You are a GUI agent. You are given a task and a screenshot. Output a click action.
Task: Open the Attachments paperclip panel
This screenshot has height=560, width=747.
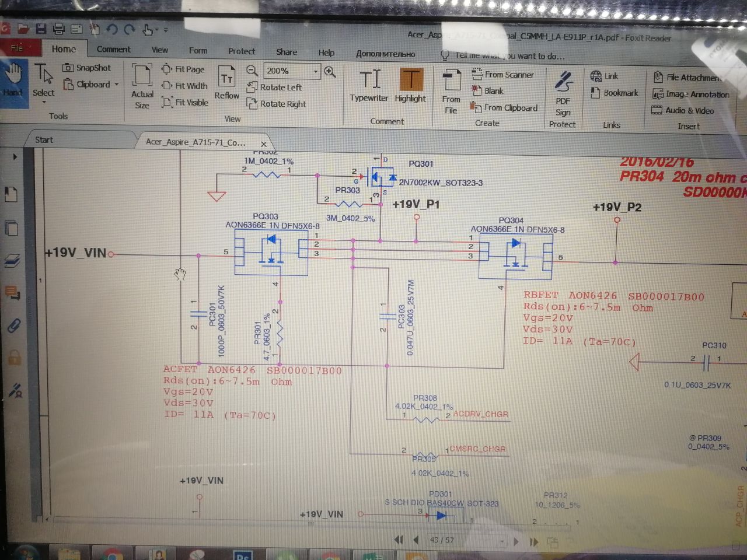pyautogui.click(x=13, y=325)
